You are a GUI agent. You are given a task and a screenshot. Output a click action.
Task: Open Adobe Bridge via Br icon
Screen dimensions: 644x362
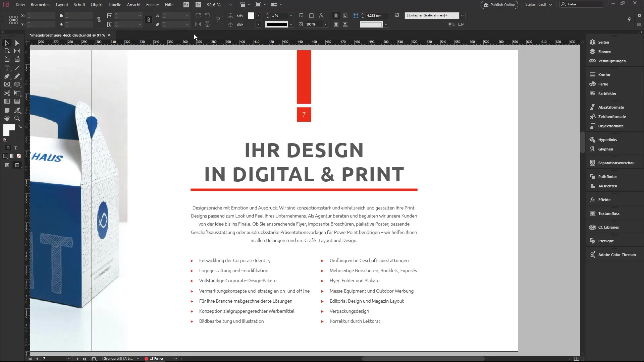[186, 5]
